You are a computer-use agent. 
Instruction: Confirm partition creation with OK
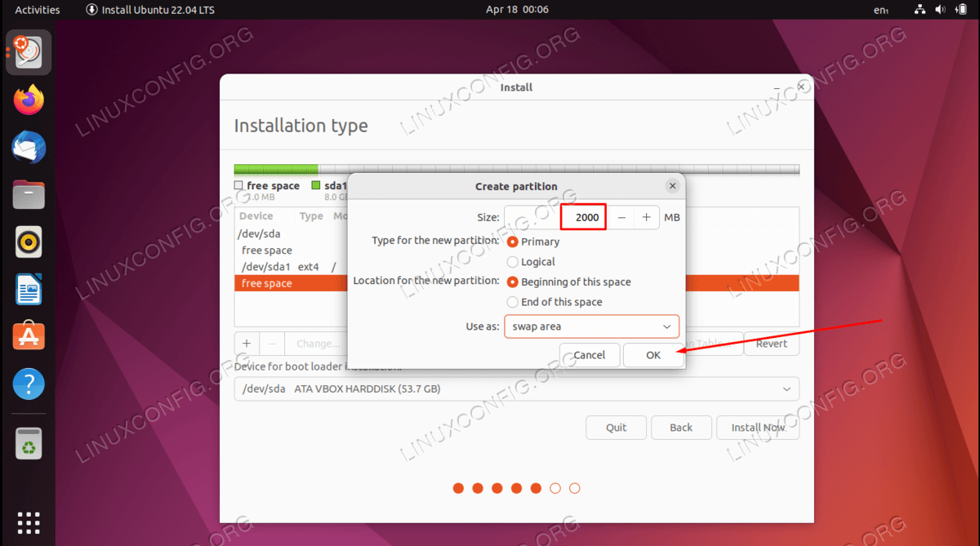click(653, 355)
